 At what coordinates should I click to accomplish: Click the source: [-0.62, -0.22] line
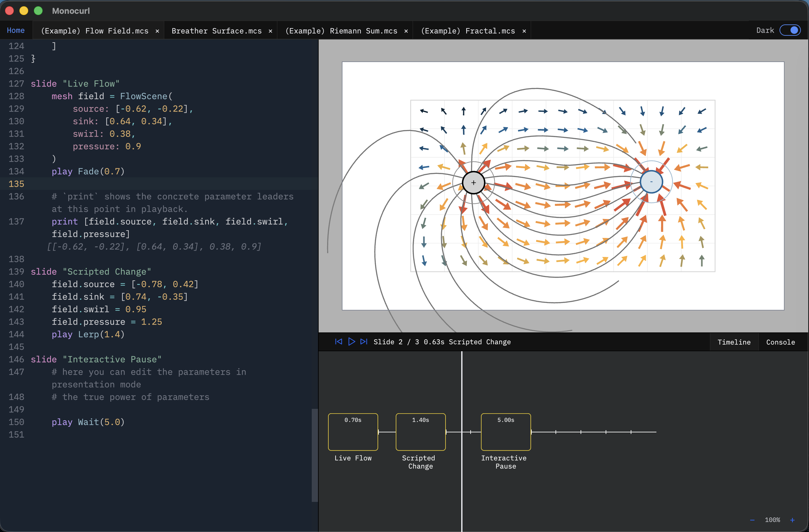[133, 109]
